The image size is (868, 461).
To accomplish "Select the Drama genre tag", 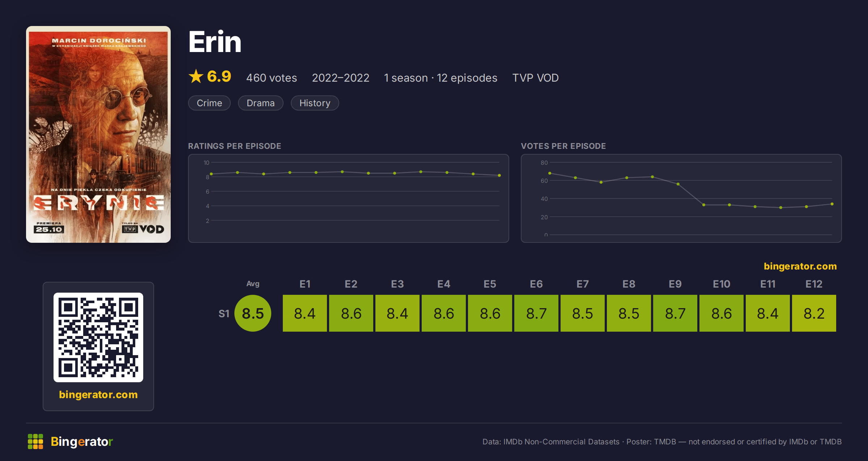I will [260, 103].
